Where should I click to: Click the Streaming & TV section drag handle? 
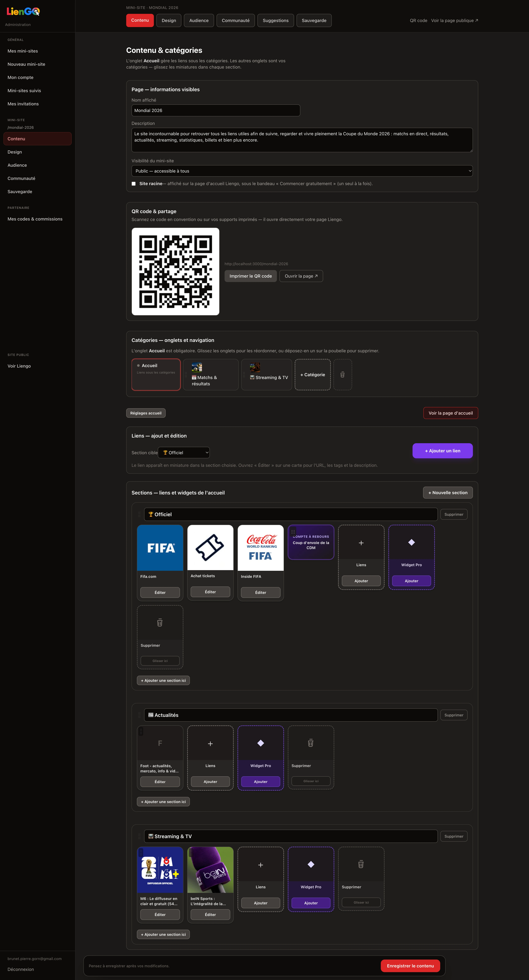click(139, 837)
